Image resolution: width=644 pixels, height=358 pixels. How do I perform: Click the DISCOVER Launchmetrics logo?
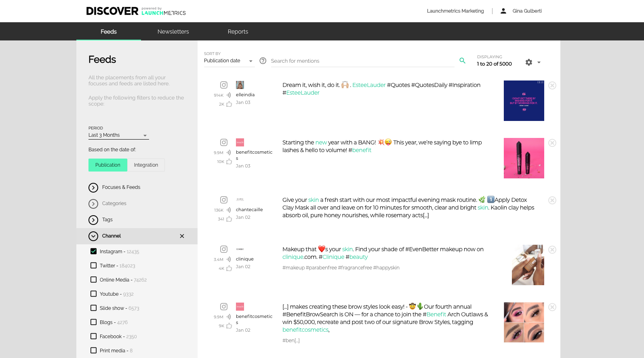[136, 11]
